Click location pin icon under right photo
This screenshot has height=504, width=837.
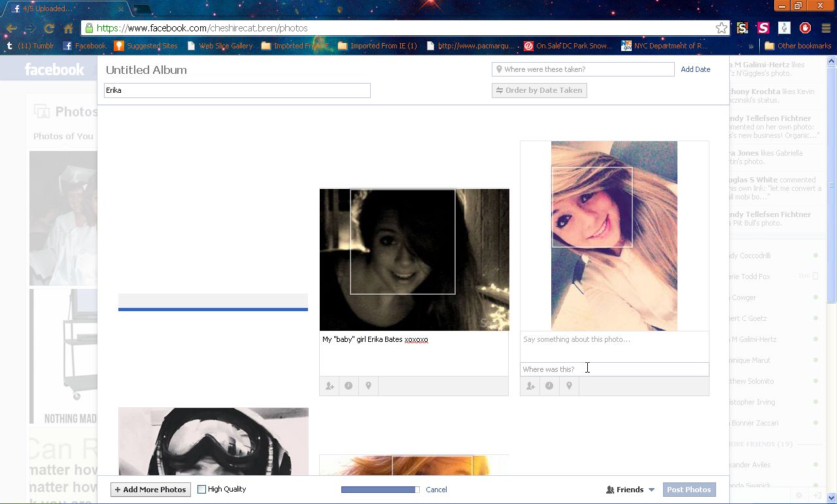pyautogui.click(x=569, y=386)
